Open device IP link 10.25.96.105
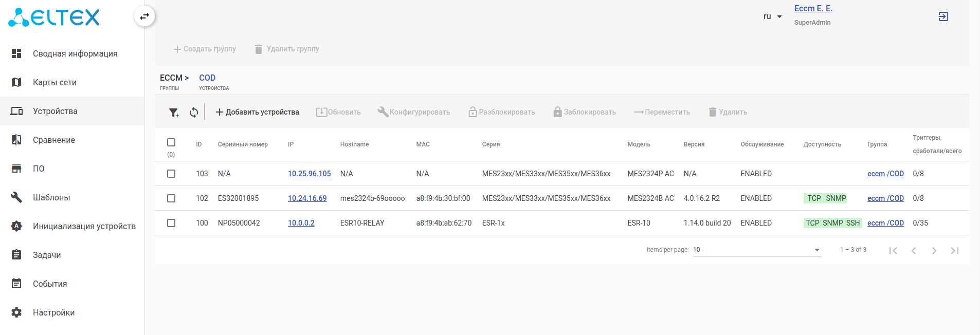 tap(310, 174)
